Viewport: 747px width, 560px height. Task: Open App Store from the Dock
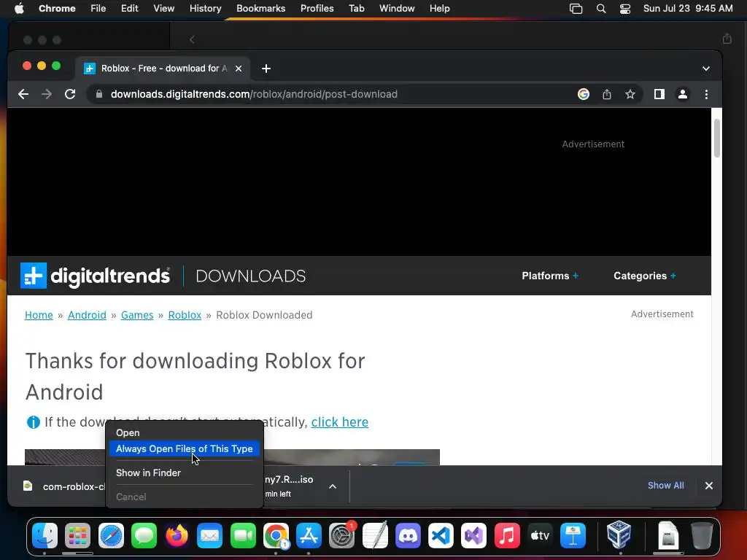(x=309, y=536)
